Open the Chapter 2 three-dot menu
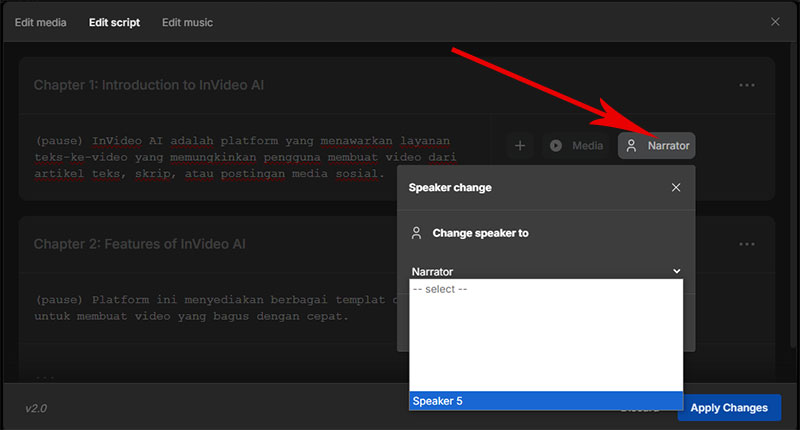This screenshot has height=430, width=800. click(746, 244)
